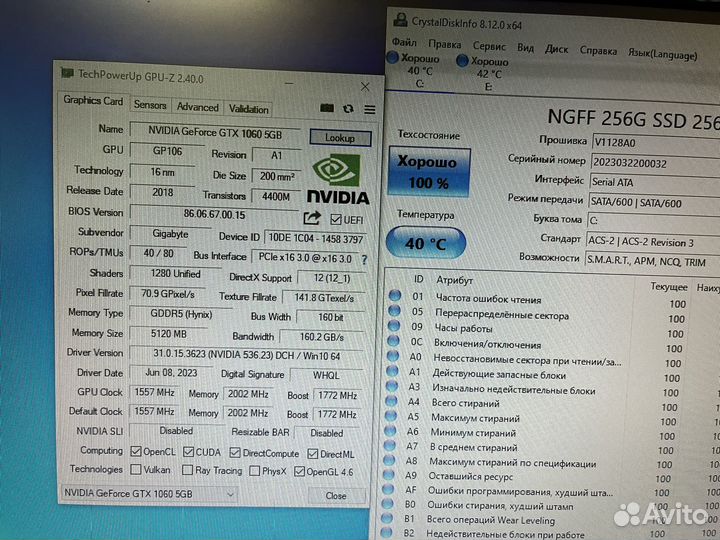This screenshot has height=540, width=720.
Task: Open the GPU selection dropdown at bottom
Action: [x=149, y=494]
